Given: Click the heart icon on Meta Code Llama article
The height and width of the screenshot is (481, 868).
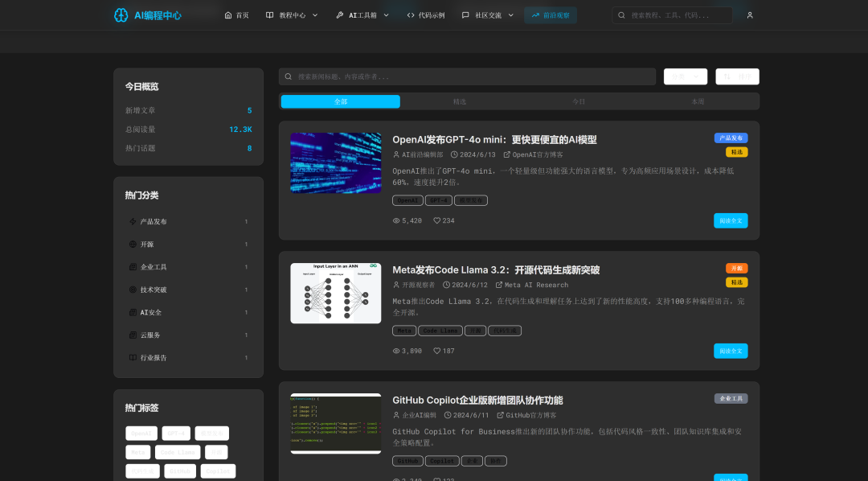Looking at the screenshot, I should (x=437, y=351).
